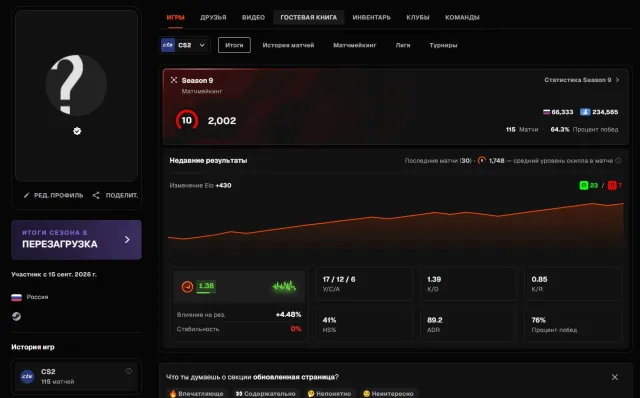Open the linked Steam profile icon
Viewport: 640px width, 398px height.
tap(16, 316)
